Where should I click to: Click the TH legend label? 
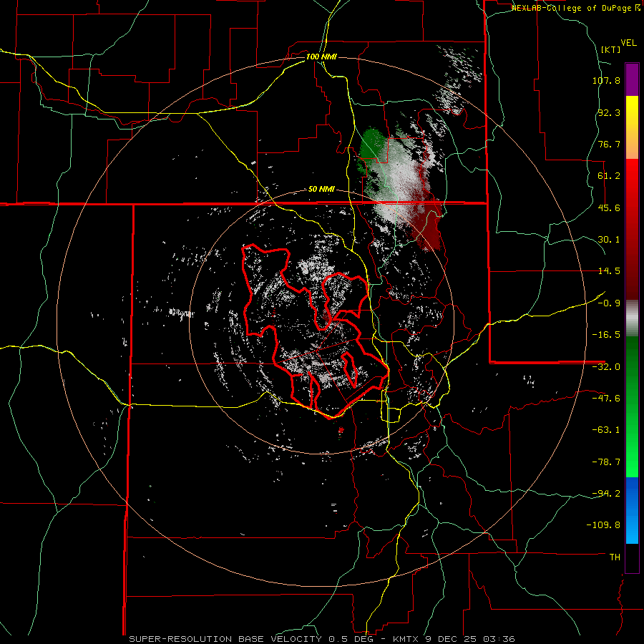[615, 557]
